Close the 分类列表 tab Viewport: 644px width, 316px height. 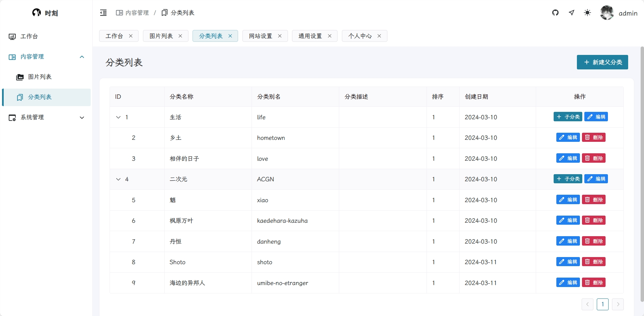[230, 36]
